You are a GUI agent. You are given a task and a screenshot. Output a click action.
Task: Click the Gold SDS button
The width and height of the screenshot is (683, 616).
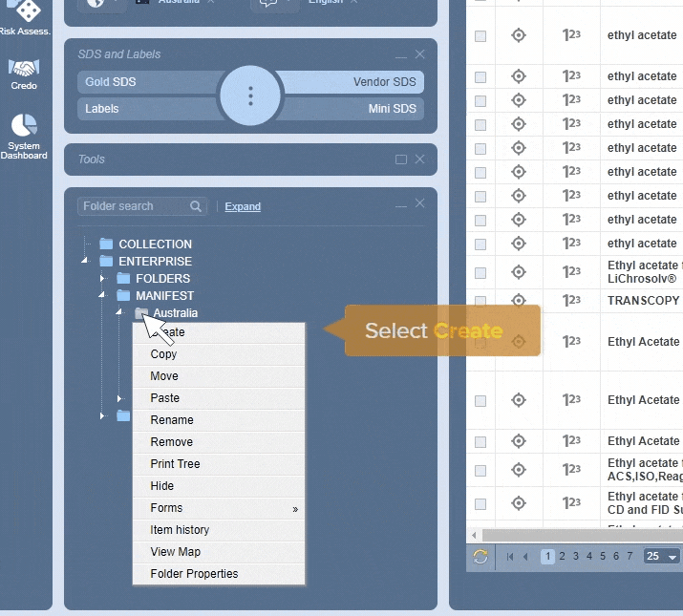pos(111,82)
